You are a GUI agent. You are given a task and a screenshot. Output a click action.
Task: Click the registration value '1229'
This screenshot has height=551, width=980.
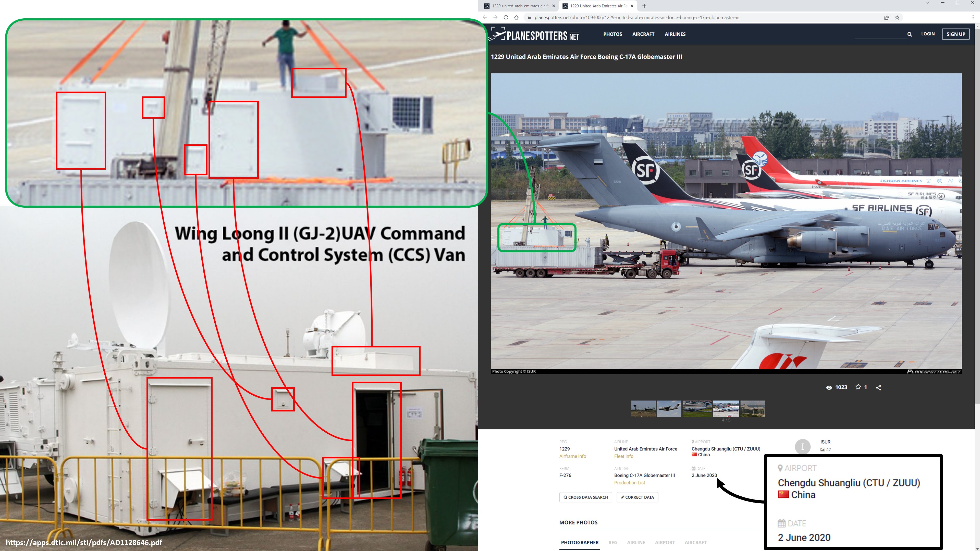(x=564, y=449)
